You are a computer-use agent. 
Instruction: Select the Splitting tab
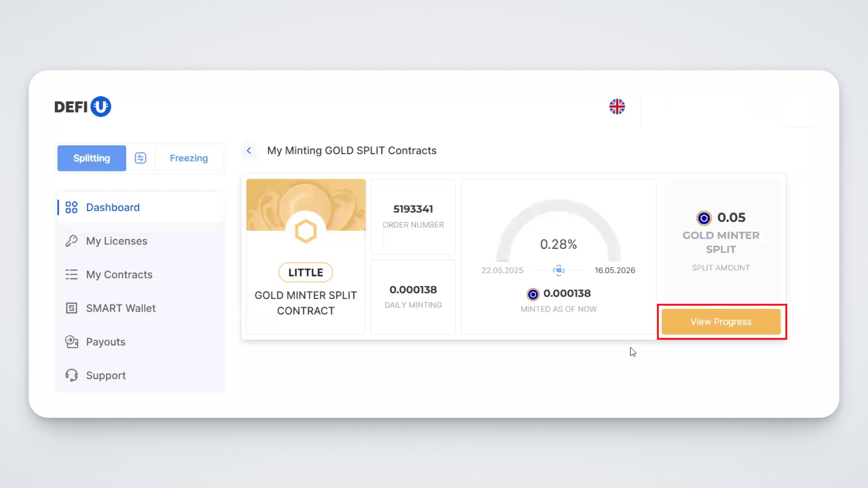click(x=92, y=158)
